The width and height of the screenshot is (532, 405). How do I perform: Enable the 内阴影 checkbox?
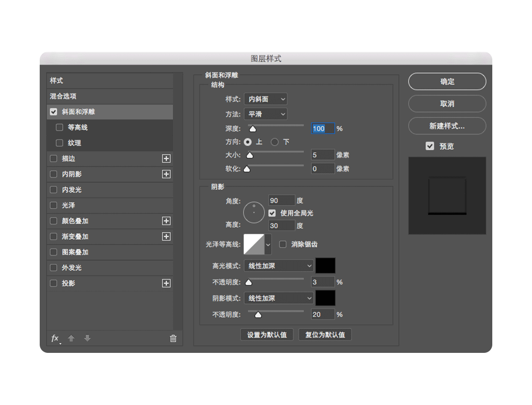pyautogui.click(x=54, y=174)
